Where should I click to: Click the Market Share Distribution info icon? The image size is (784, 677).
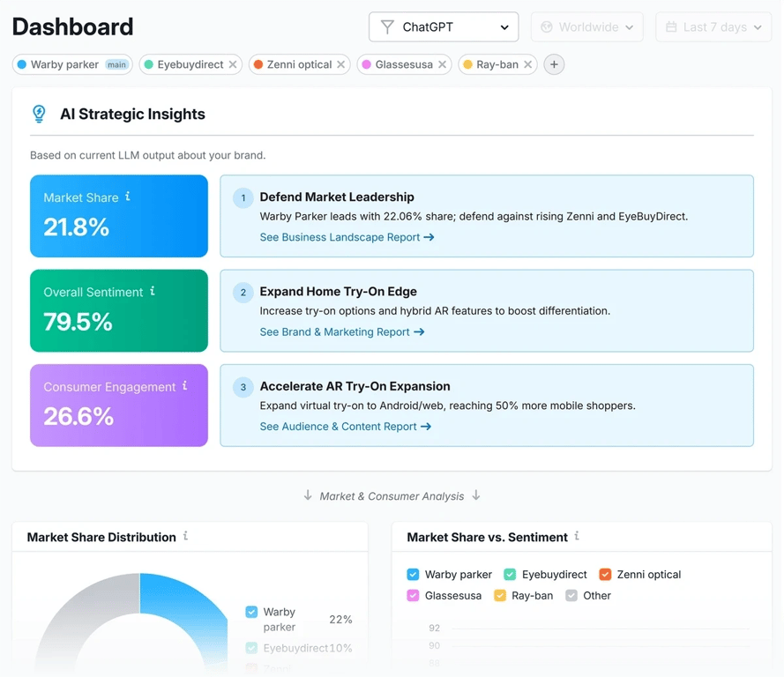(x=185, y=536)
